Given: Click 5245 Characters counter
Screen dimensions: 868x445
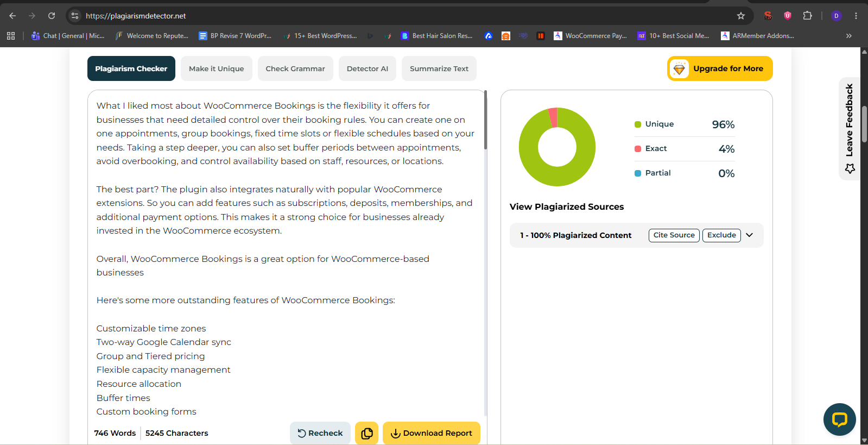Looking at the screenshot, I should [x=177, y=433].
